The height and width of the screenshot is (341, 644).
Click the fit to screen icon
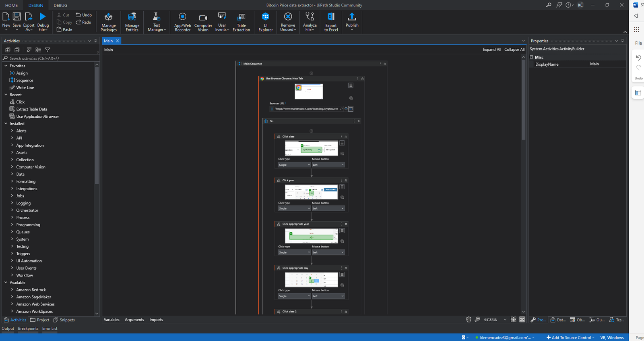click(514, 320)
